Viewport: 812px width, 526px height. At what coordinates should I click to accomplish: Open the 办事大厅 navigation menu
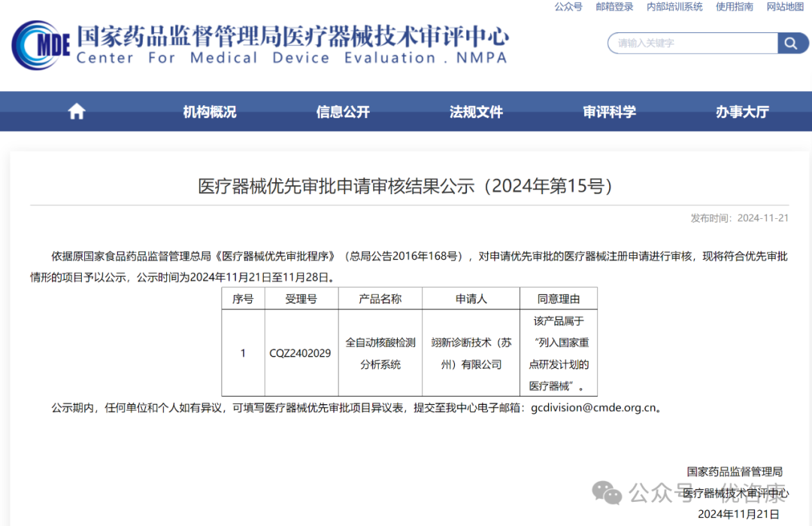tap(742, 112)
